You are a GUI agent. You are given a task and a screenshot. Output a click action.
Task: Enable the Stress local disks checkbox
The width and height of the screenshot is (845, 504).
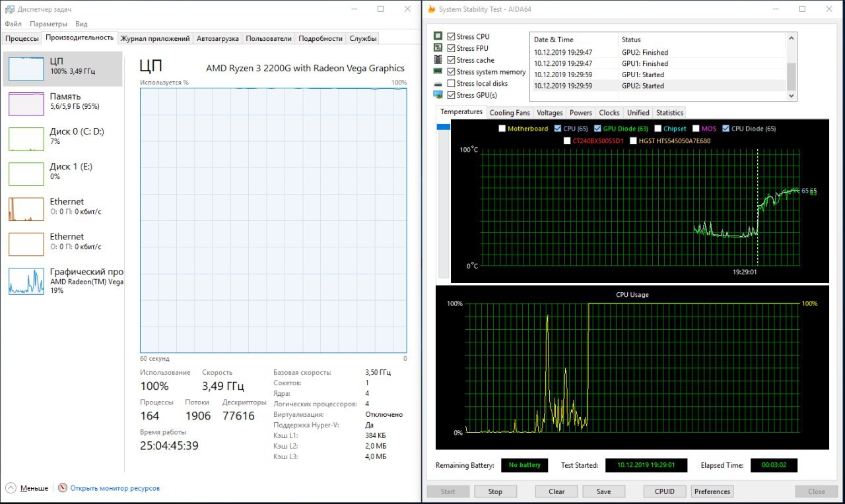pos(451,84)
